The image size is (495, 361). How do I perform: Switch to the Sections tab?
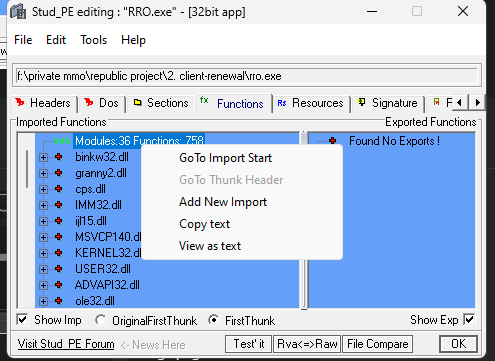pos(161,103)
